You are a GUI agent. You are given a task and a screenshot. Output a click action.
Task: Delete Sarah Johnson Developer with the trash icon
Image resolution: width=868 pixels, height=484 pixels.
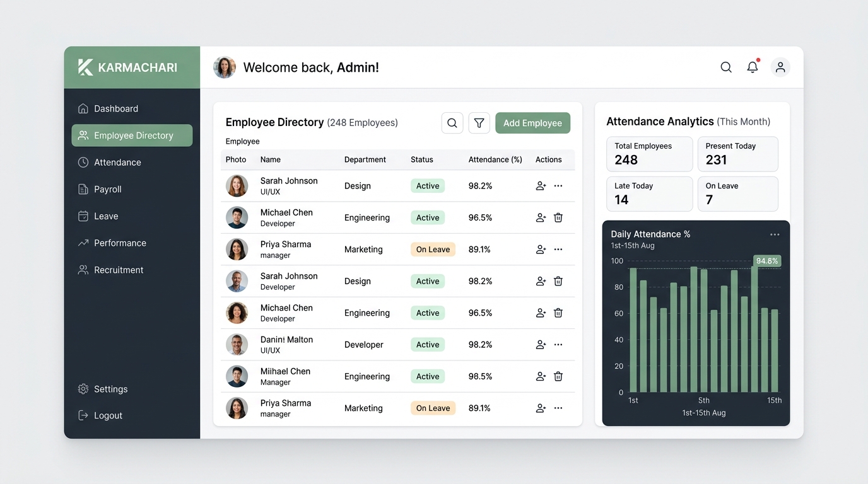point(558,281)
